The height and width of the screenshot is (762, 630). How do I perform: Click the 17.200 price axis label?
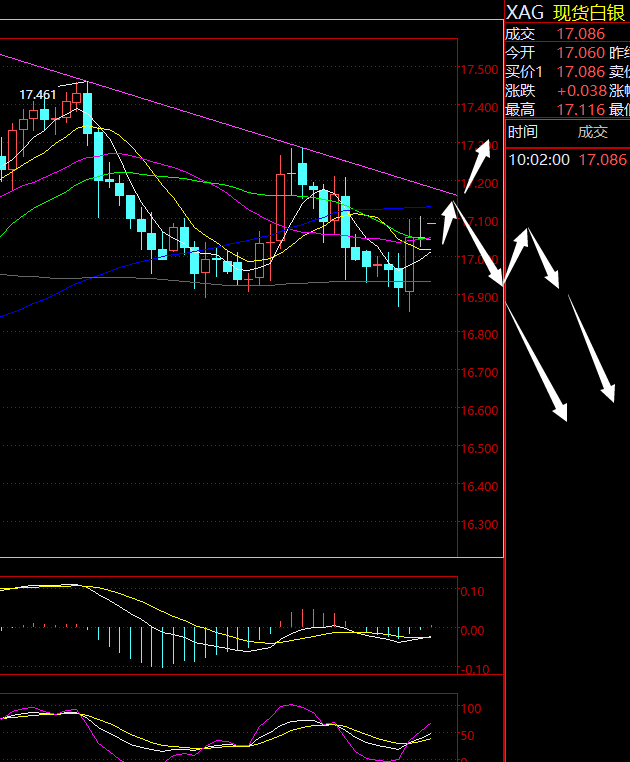pos(479,184)
